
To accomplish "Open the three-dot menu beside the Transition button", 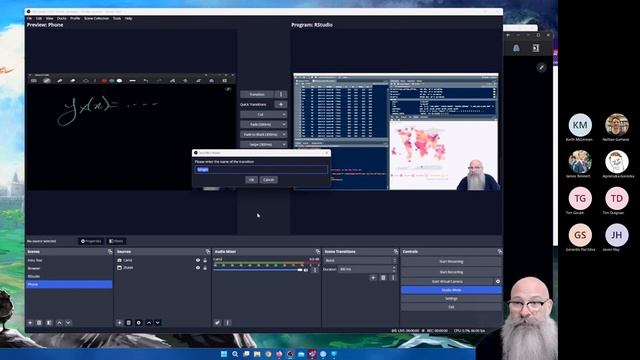I will tap(281, 94).
